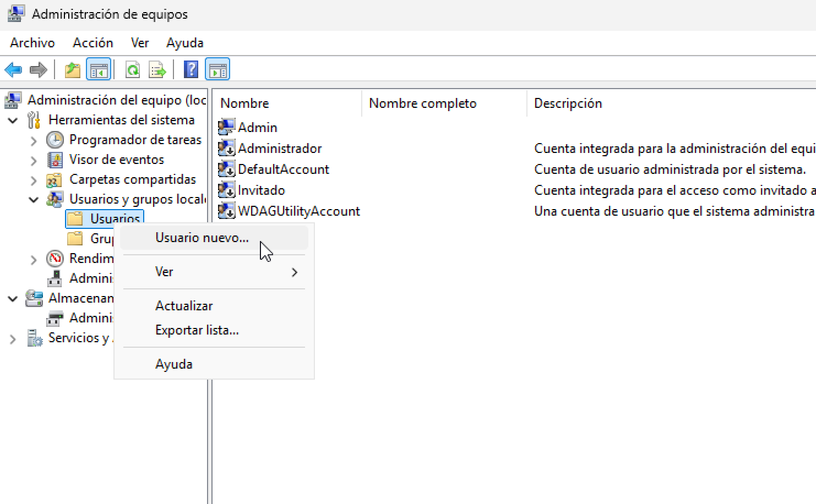The height and width of the screenshot is (504, 816).
Task: Click the Administración de equipos title icon
Action: [x=16, y=14]
